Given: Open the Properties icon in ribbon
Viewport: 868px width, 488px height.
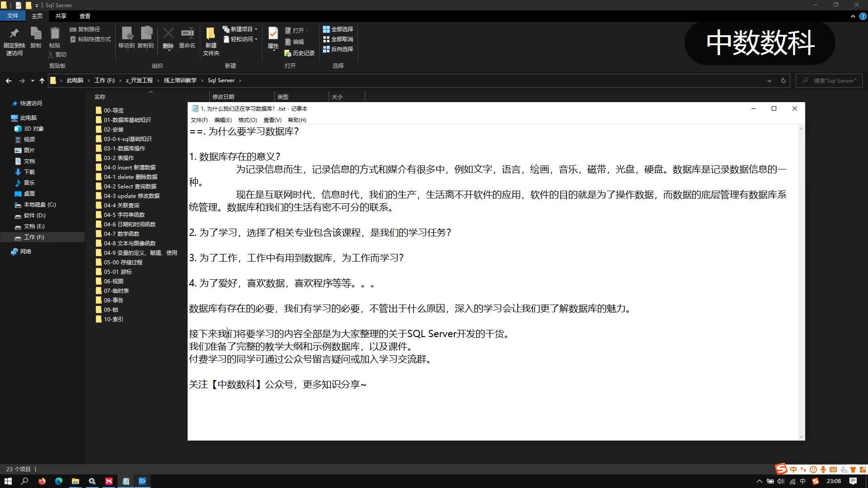Looking at the screenshot, I should click(273, 34).
